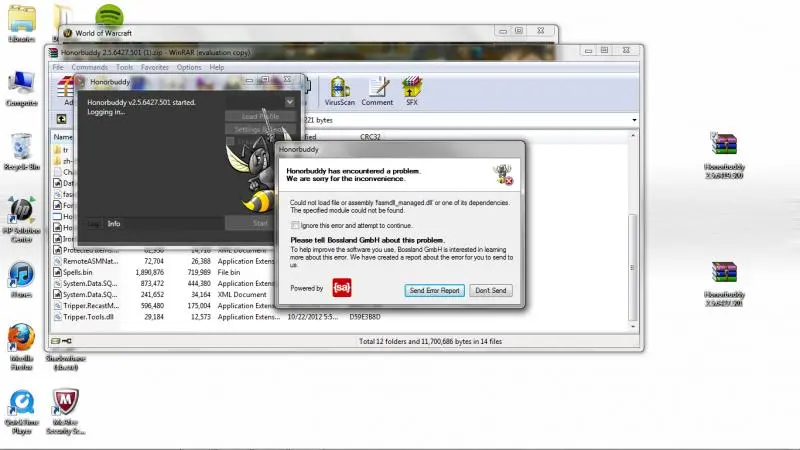
Task: Click the Load Profile button in Honorbuddy
Action: [x=260, y=116]
